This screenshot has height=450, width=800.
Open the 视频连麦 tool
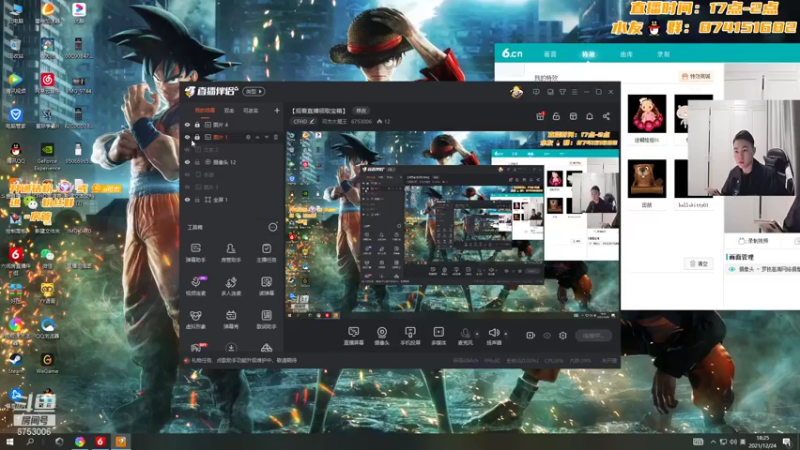(x=195, y=286)
